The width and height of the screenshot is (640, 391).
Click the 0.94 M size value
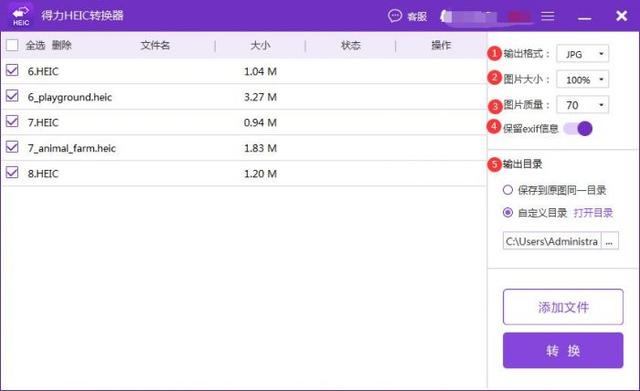click(260, 122)
